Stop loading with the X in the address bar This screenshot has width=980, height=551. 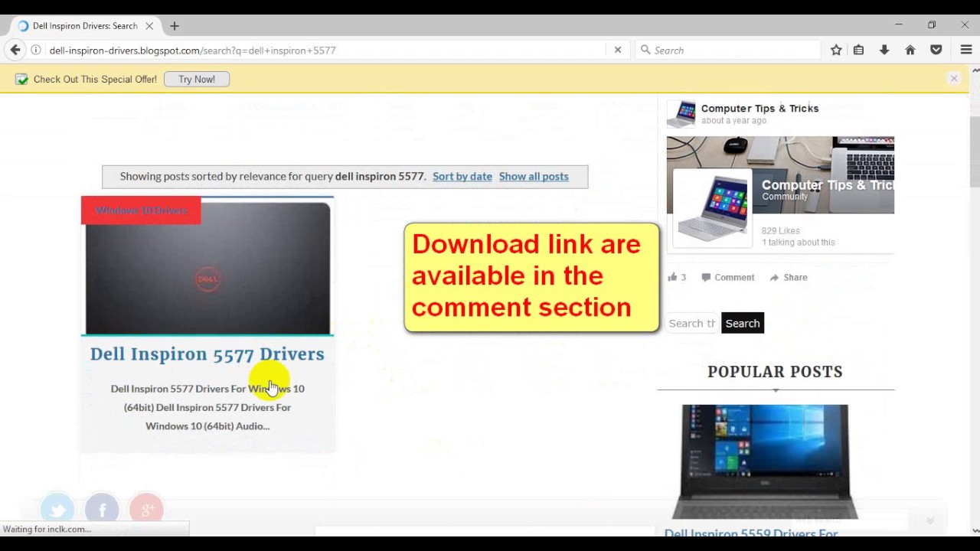point(618,50)
